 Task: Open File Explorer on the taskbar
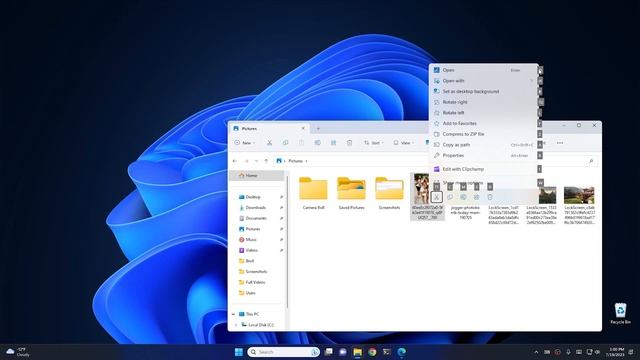[358, 352]
